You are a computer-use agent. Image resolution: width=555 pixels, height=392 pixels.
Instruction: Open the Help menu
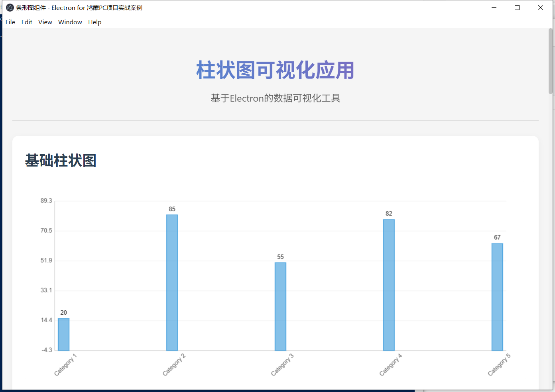tap(94, 22)
